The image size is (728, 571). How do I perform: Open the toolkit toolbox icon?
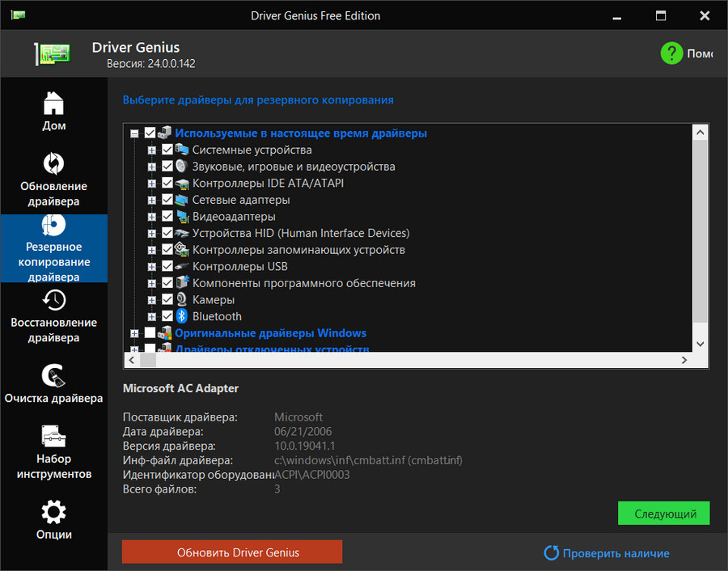53,436
